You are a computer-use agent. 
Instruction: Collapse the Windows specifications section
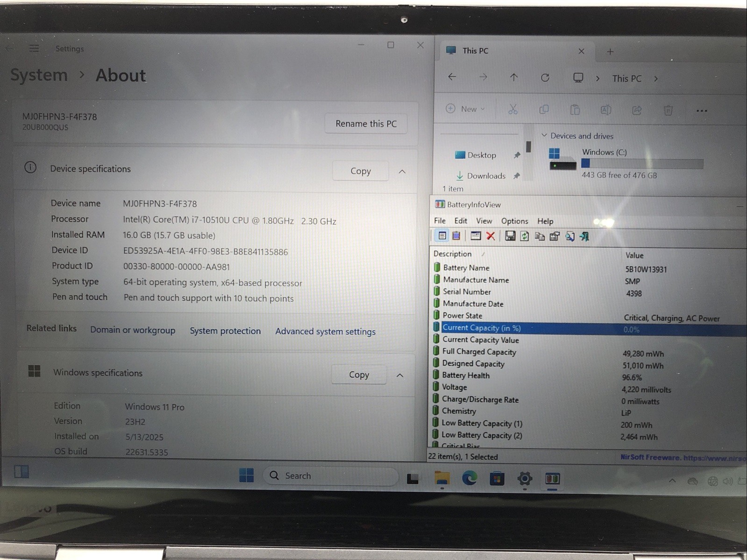400,375
